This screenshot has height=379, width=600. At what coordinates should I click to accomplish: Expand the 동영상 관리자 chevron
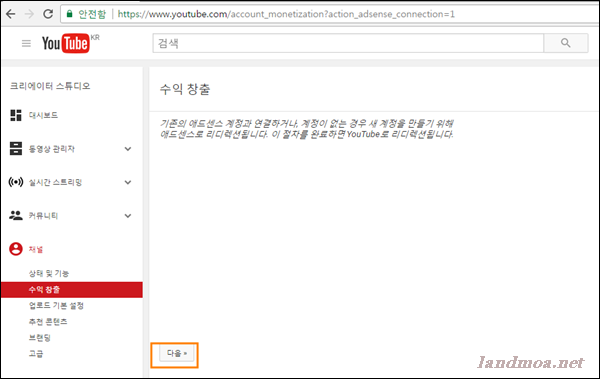[128, 149]
